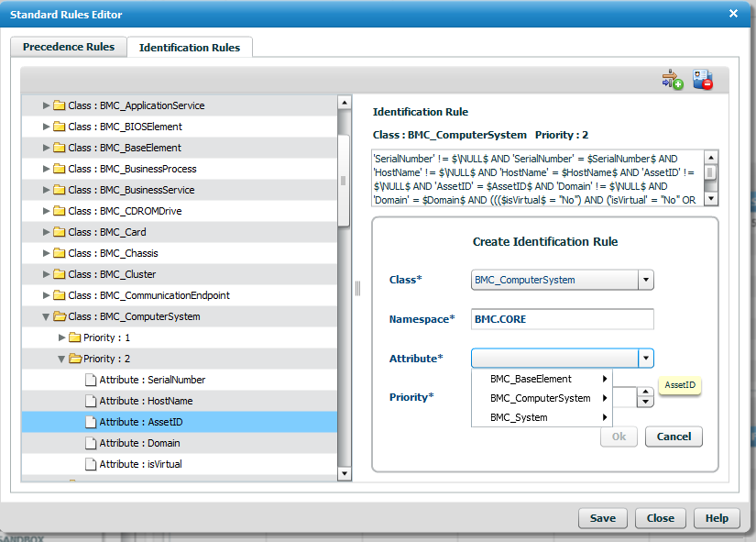
Task: Select Attribute : HostName row
Action: point(180,401)
